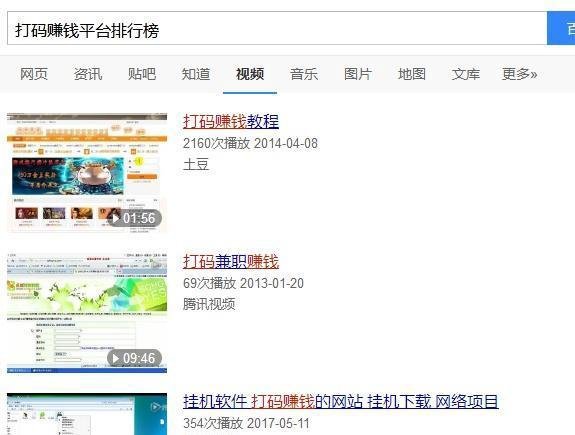The width and height of the screenshot is (575, 435).
Task: Switch to the 网页 tab
Action: [x=34, y=74]
